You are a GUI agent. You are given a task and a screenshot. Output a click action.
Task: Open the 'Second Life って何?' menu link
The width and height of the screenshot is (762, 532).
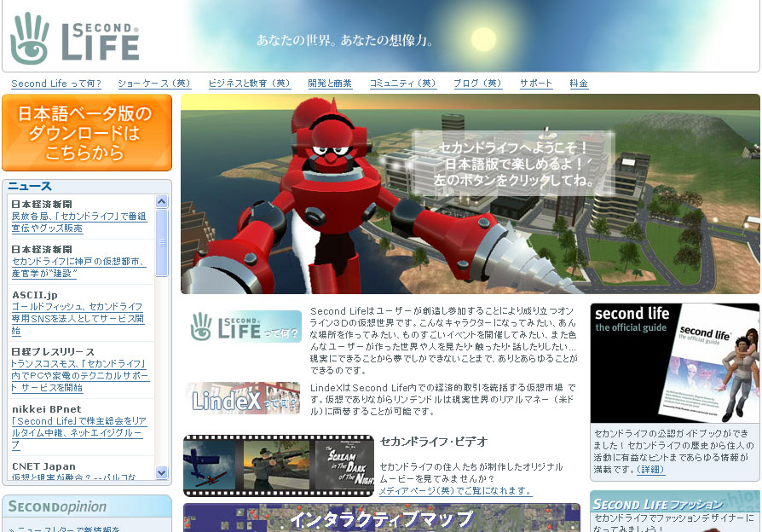pyautogui.click(x=56, y=84)
